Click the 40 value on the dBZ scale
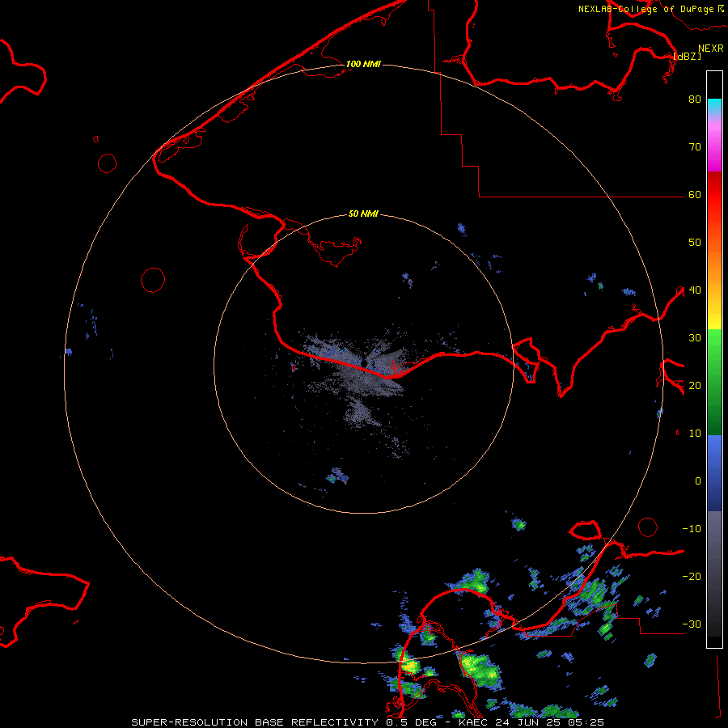Screen dimensions: 728x728 (x=695, y=290)
